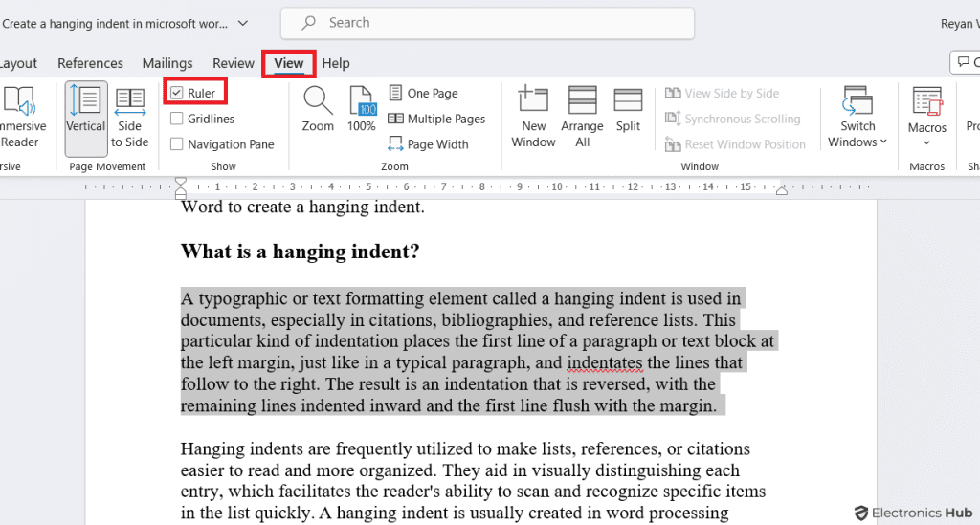
Task: Click View Side by Side
Action: tap(722, 93)
